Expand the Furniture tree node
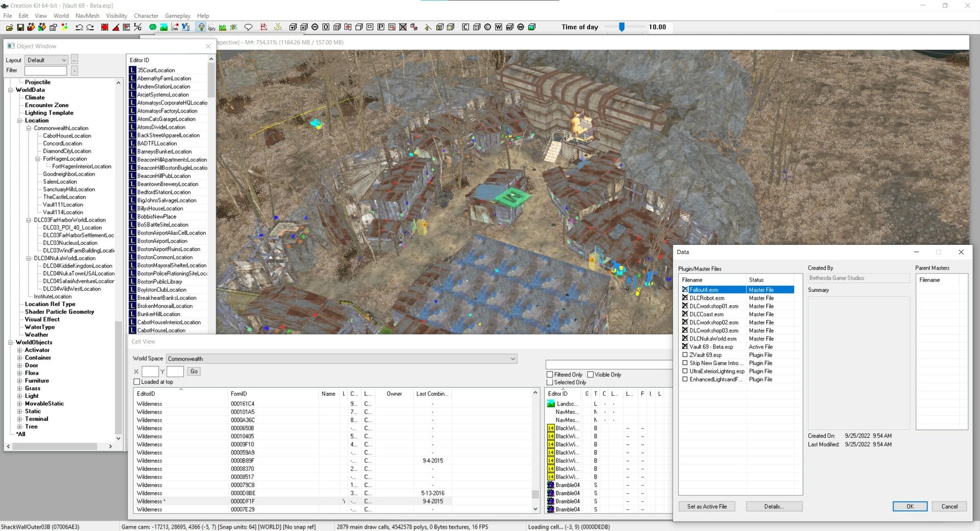This screenshot has height=531, width=980. (x=20, y=381)
